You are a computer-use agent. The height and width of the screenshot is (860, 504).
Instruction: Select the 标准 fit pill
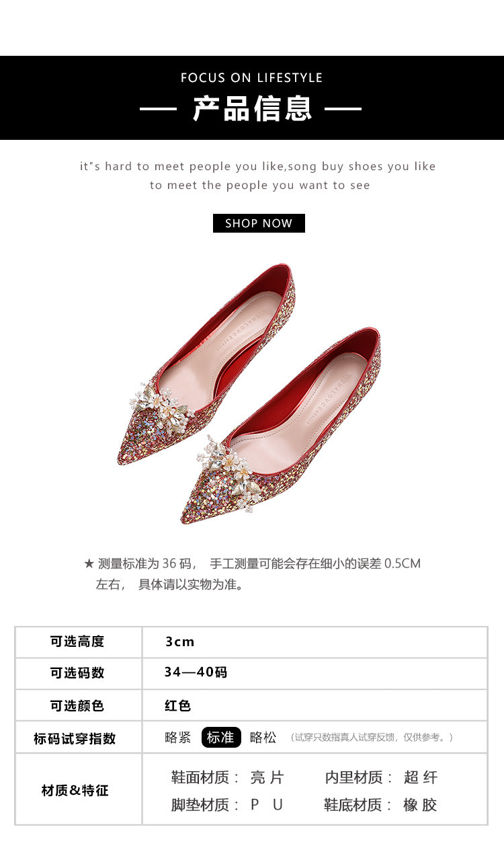tap(221, 737)
